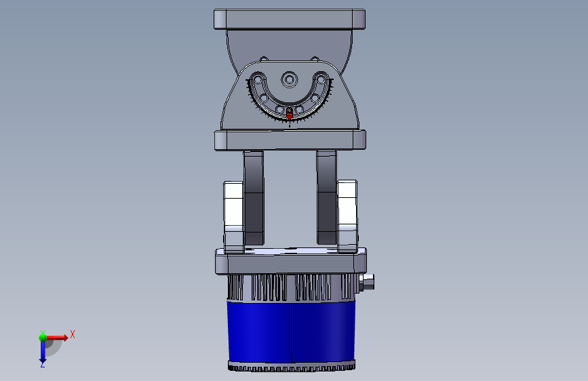The height and width of the screenshot is (381, 588).
Task: Select the left white block part
Action: coord(233,216)
